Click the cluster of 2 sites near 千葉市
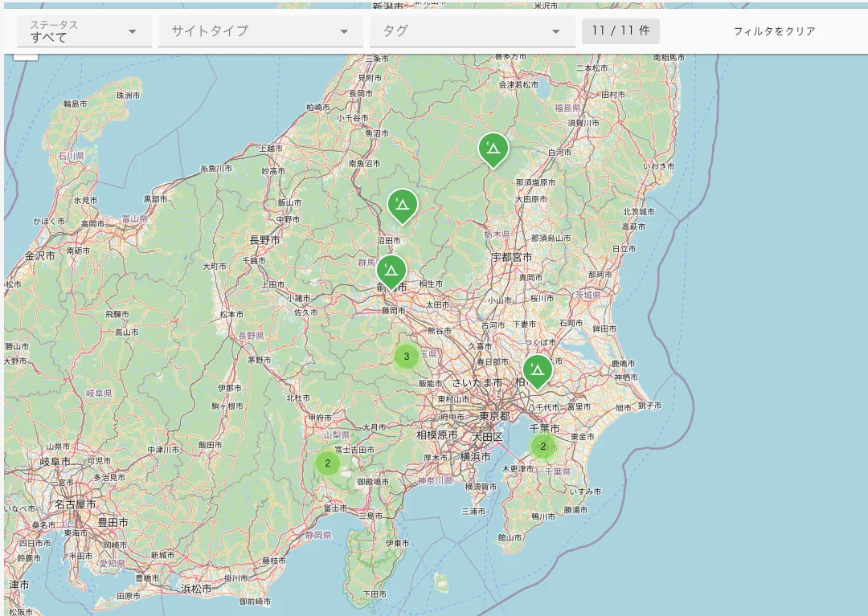Image resolution: width=868 pixels, height=616 pixels. (544, 446)
